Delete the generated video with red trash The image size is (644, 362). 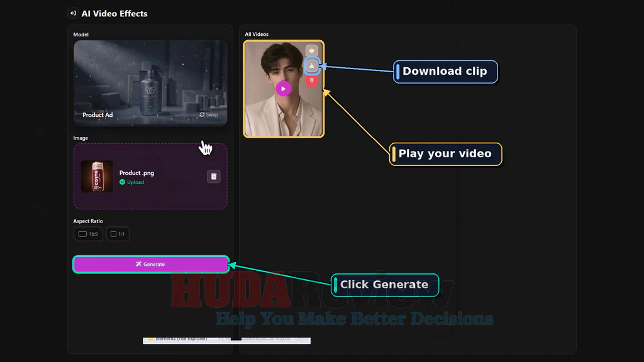[312, 80]
